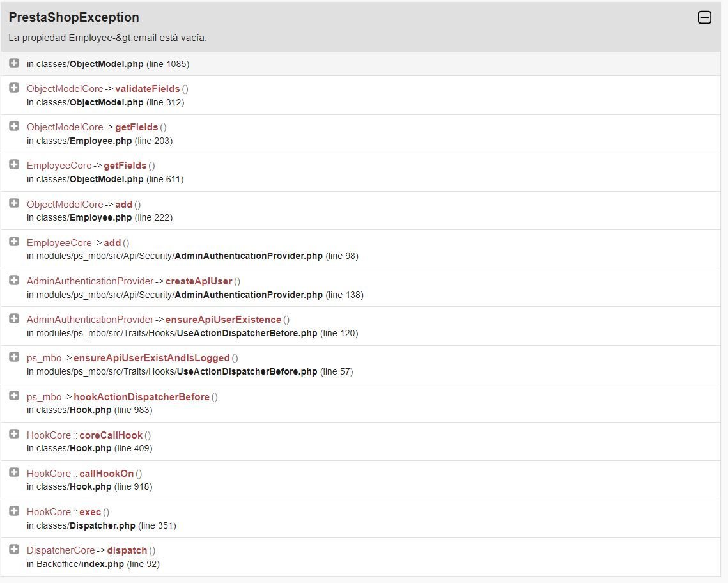Viewport: 728px width, 583px height.
Task: Expand the ObjectModelCore validateFields trace entry
Action: 14,88
